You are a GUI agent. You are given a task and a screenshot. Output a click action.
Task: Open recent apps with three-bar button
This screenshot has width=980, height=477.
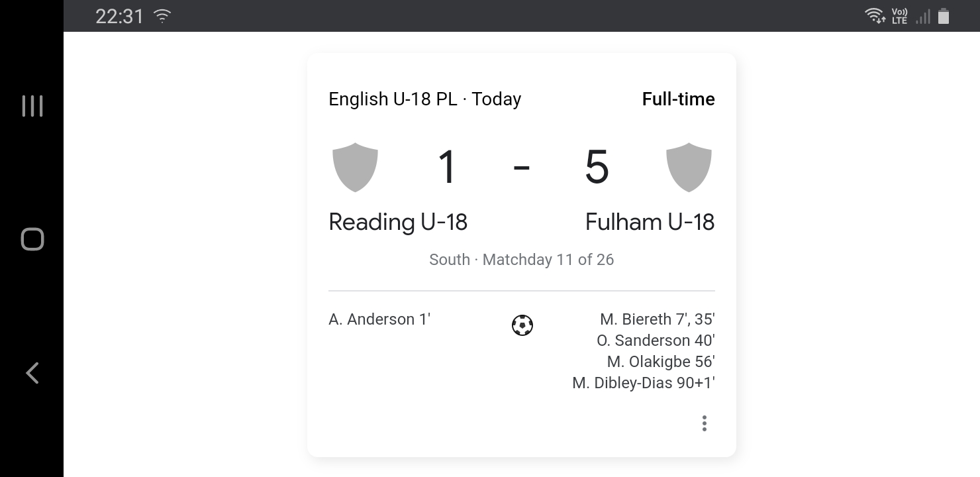point(32,106)
